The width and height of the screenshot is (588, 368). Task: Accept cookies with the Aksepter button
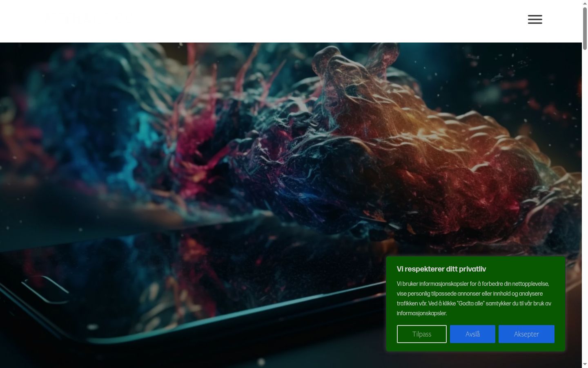(526, 334)
